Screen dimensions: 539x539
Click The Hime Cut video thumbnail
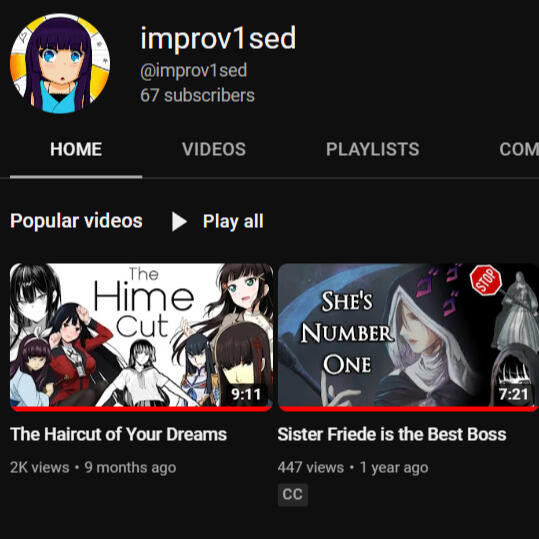141,335
